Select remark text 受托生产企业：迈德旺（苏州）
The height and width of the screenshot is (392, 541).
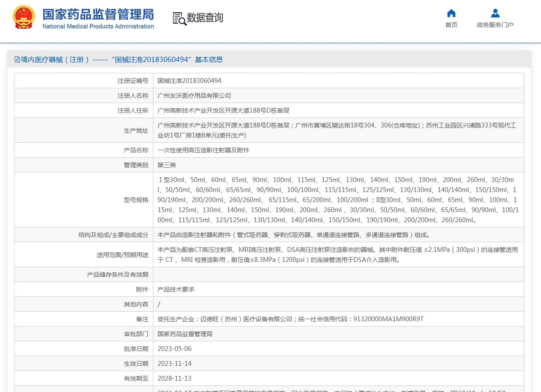(291, 319)
